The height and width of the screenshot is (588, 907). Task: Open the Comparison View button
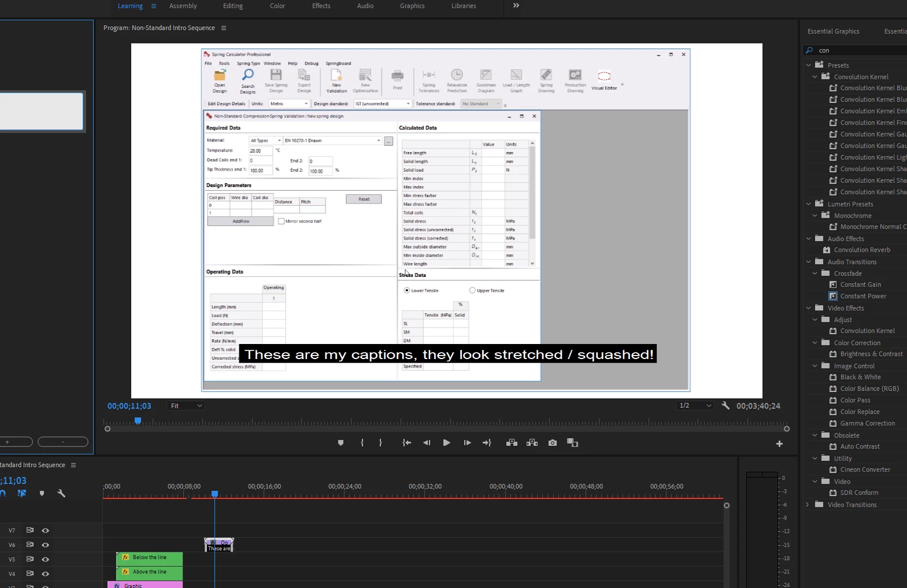pyautogui.click(x=572, y=443)
